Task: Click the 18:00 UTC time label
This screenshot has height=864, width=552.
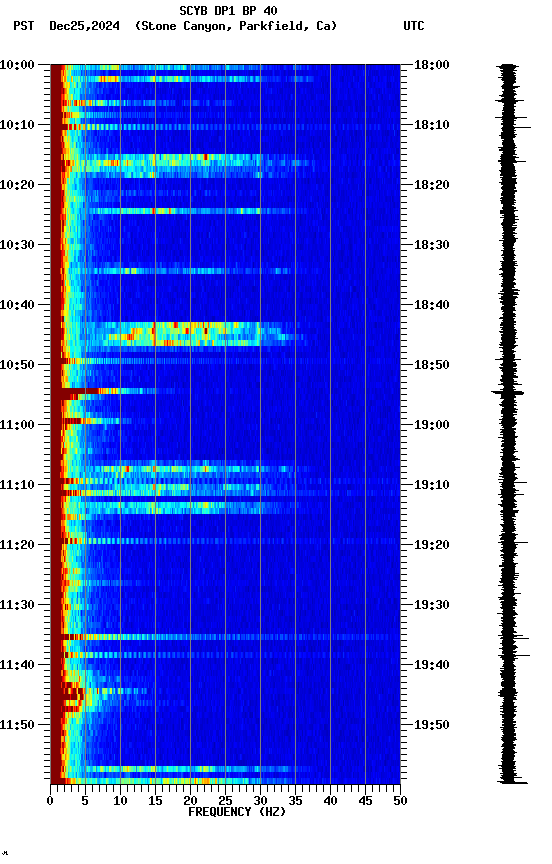Action: [432, 65]
